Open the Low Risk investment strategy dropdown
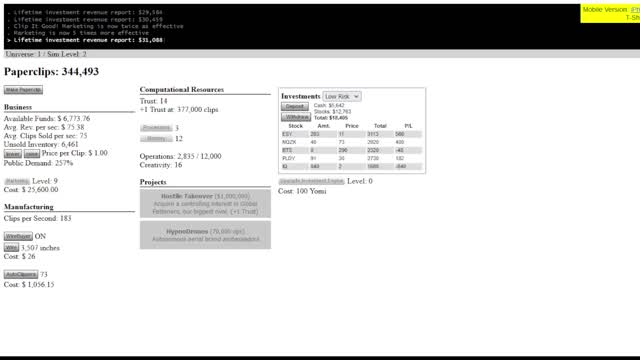Image resolution: width=640 pixels, height=360 pixels. pyautogui.click(x=342, y=96)
